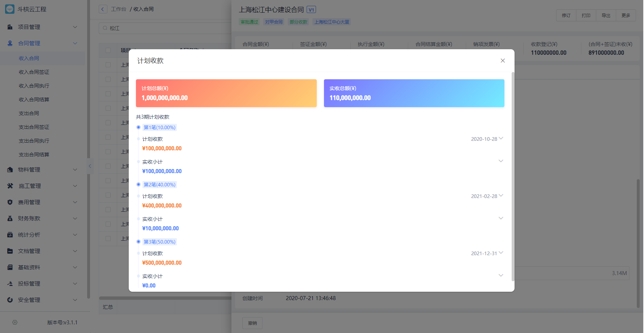Select the 第1笔(10.00%) radio marker

coord(138,127)
